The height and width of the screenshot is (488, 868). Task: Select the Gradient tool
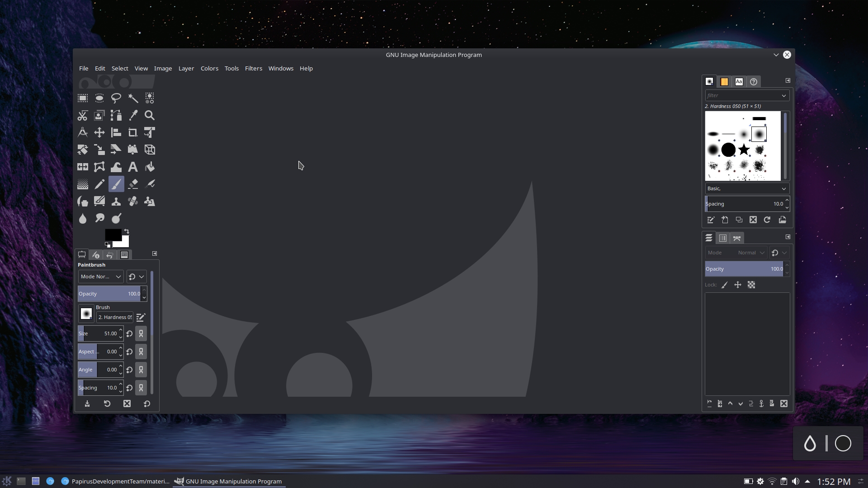pos(83,184)
